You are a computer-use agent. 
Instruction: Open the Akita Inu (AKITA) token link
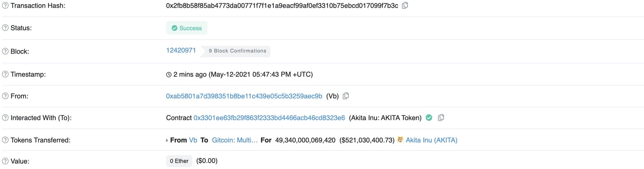tap(431, 140)
